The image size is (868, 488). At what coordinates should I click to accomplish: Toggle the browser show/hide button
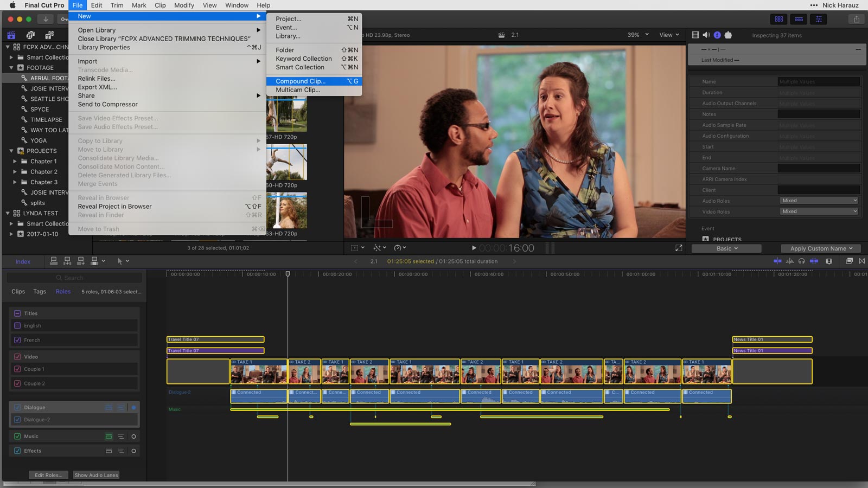tap(778, 19)
